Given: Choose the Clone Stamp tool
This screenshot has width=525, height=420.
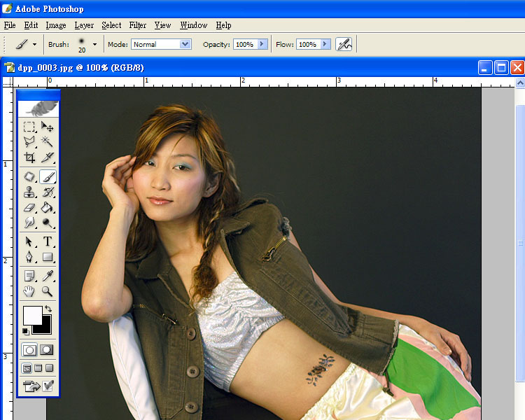Looking at the screenshot, I should pos(29,192).
